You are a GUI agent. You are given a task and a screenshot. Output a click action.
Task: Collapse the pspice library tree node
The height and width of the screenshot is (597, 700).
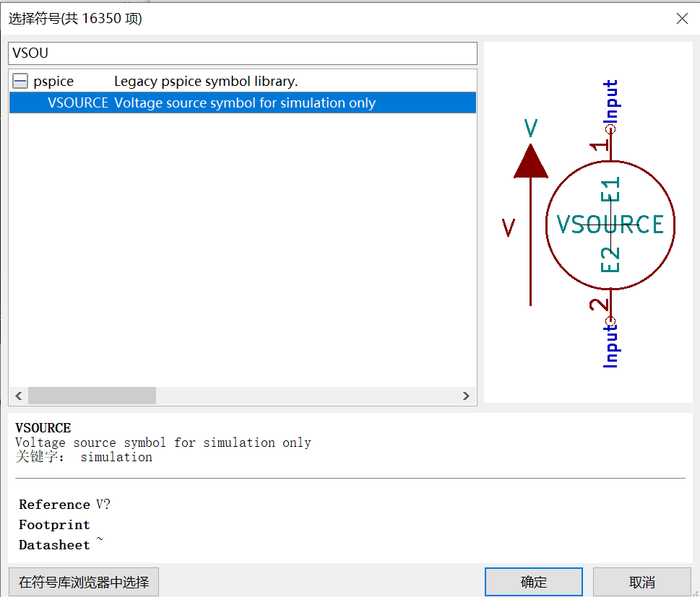(20, 81)
